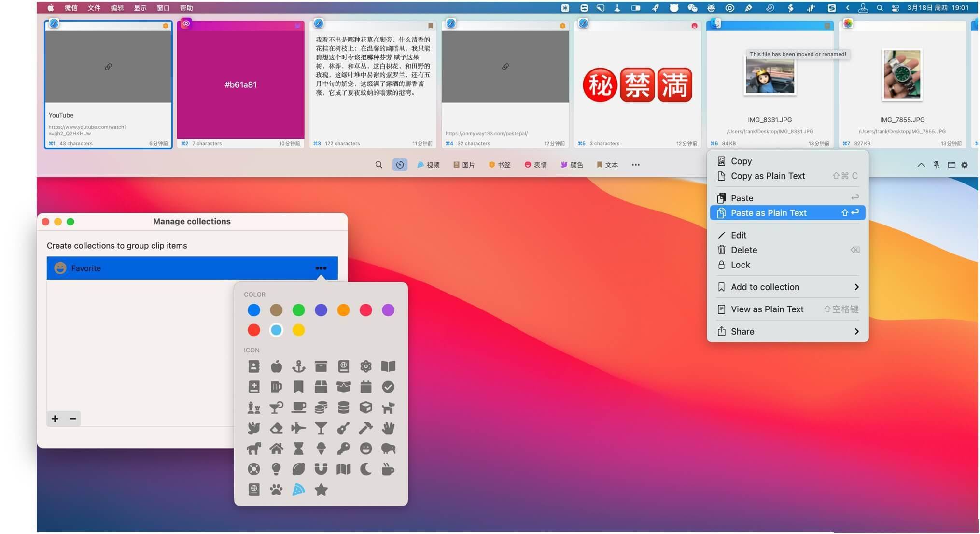Choose the anchor icon for collection
The height and width of the screenshot is (534, 980).
(298, 366)
